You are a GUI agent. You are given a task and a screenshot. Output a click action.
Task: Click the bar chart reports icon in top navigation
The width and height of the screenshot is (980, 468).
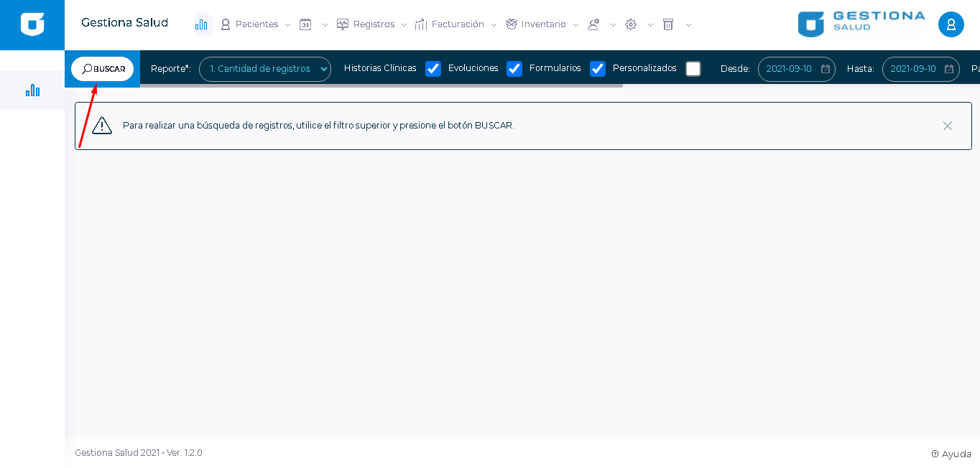click(202, 24)
